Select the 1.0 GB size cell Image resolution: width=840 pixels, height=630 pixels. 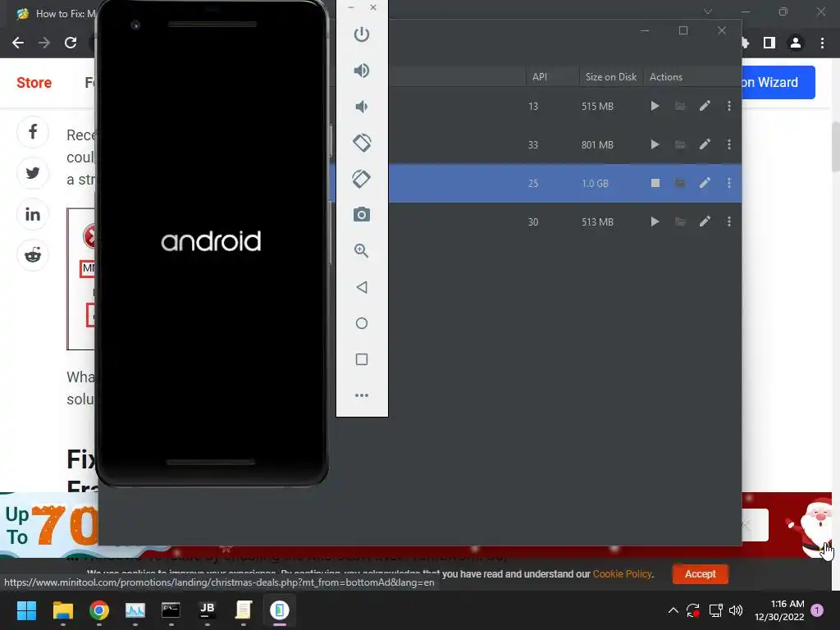596,183
